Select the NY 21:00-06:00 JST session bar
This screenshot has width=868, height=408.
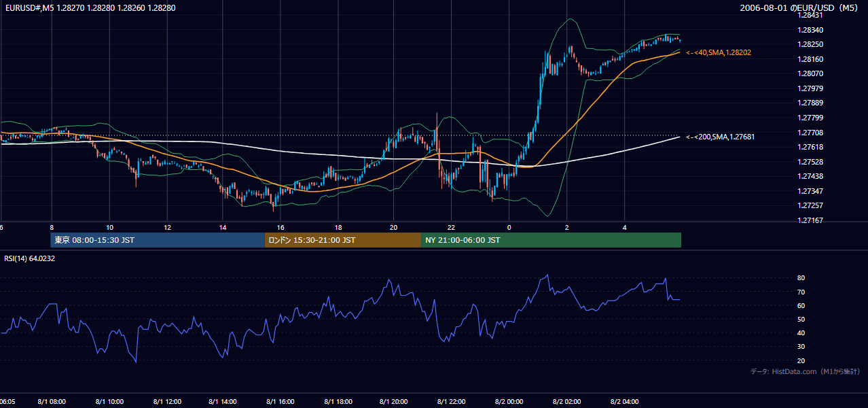pyautogui.click(x=551, y=240)
